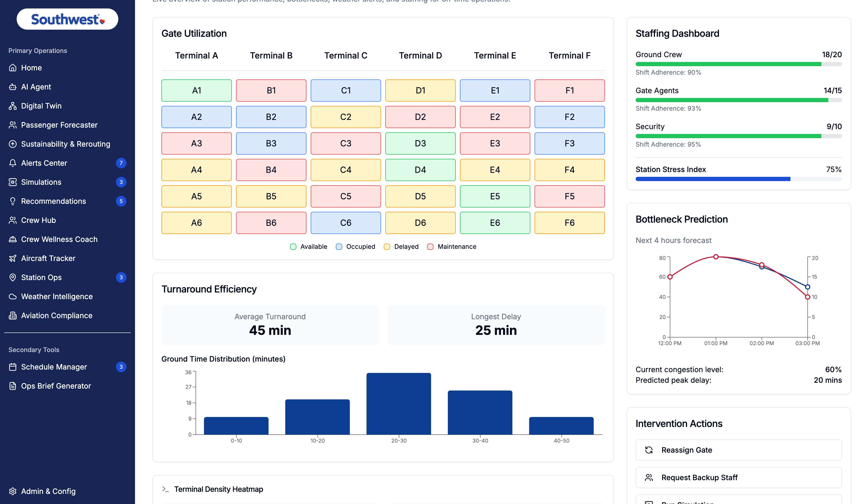
Task: Click the Ops Brief Generator file icon
Action: (13, 386)
